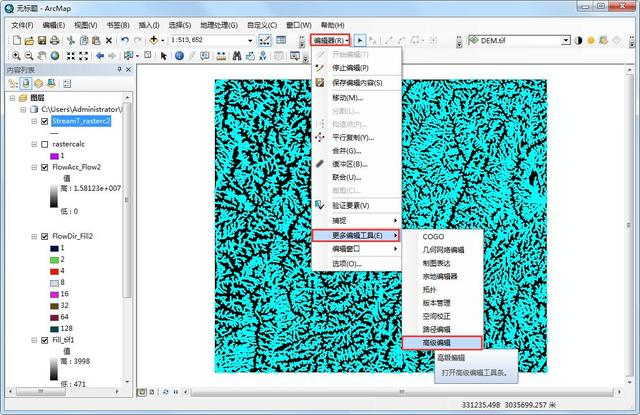Open the DEM.tif layer dropdown
This screenshot has height=415, width=640.
pyautogui.click(x=566, y=40)
